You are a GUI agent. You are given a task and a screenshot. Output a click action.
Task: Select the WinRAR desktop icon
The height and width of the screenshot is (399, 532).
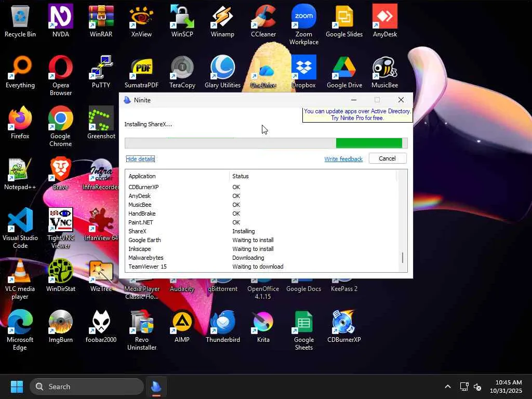click(101, 21)
